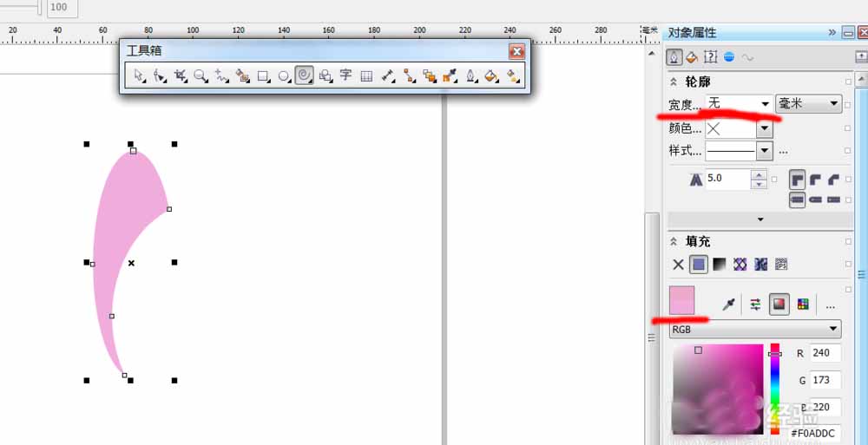Collapse the 轮廓 outline section
Screen dimensions: 868x445
point(674,82)
